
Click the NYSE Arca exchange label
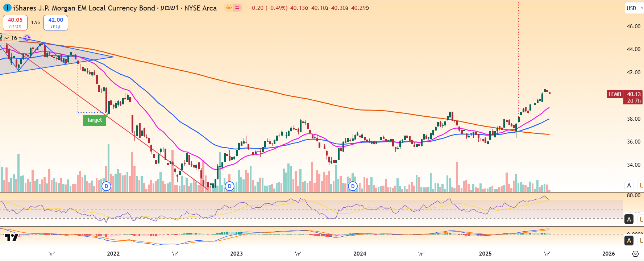click(200, 8)
